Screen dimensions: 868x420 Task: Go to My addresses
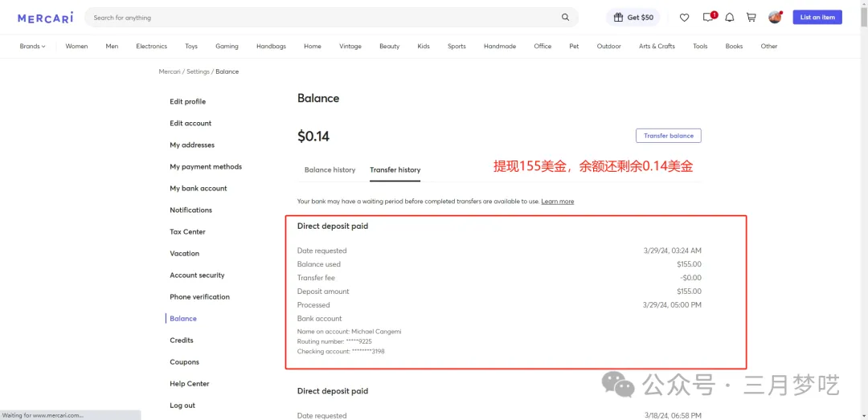192,145
